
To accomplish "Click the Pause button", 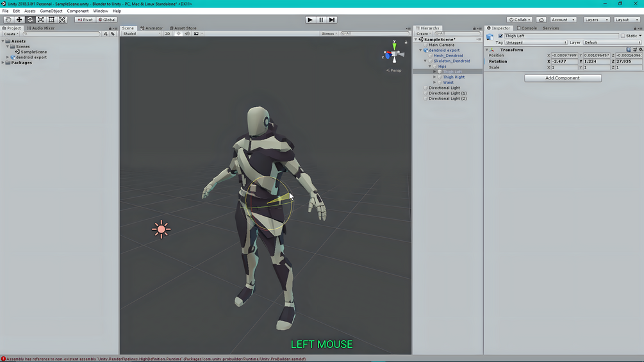I will (321, 20).
